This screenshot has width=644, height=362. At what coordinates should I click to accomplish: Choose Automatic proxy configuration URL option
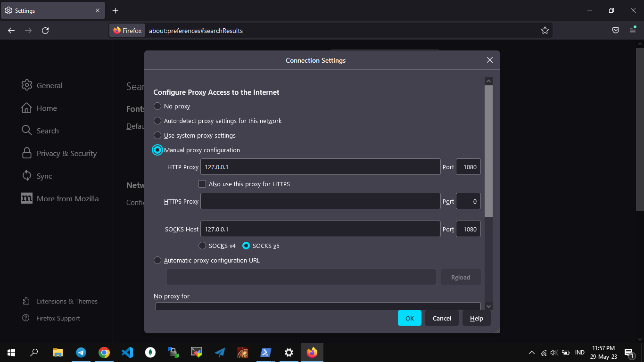157,260
